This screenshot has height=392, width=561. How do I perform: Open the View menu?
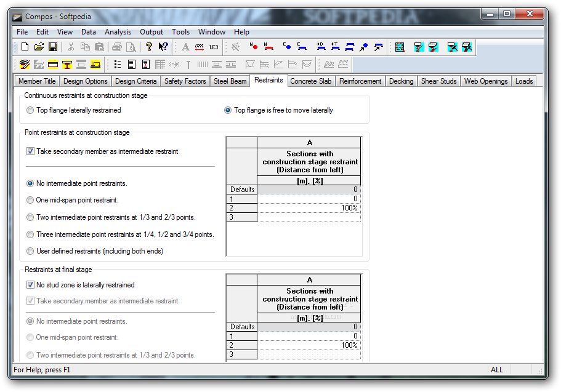click(65, 32)
